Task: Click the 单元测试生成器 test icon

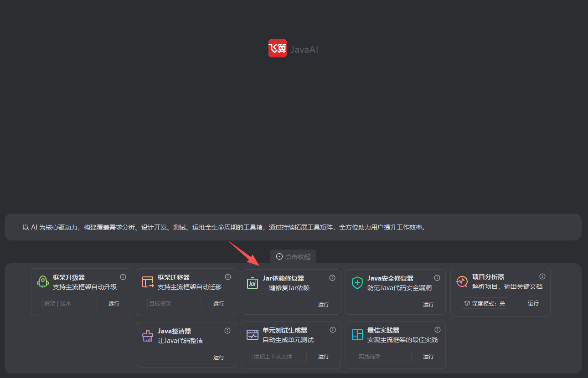Action: 253,335
